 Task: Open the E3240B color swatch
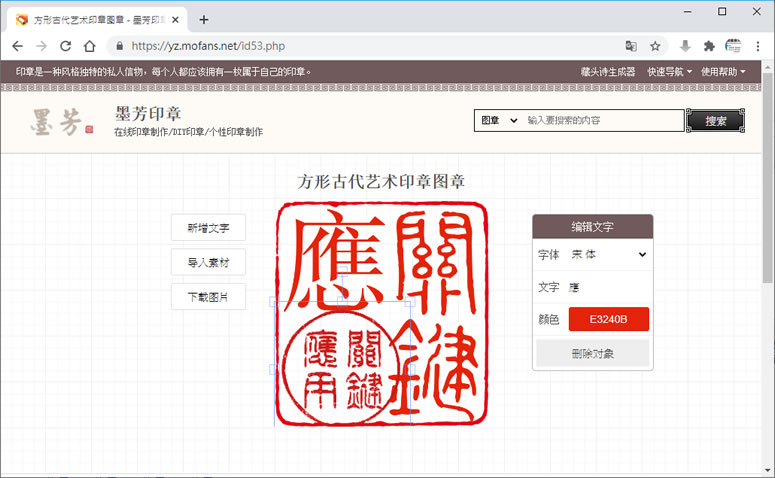[608, 319]
